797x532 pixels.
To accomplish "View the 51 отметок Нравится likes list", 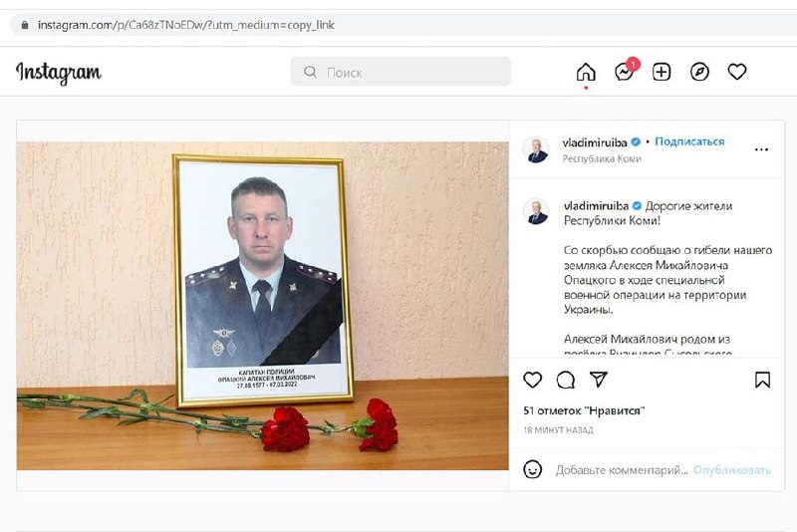I will [584, 410].
